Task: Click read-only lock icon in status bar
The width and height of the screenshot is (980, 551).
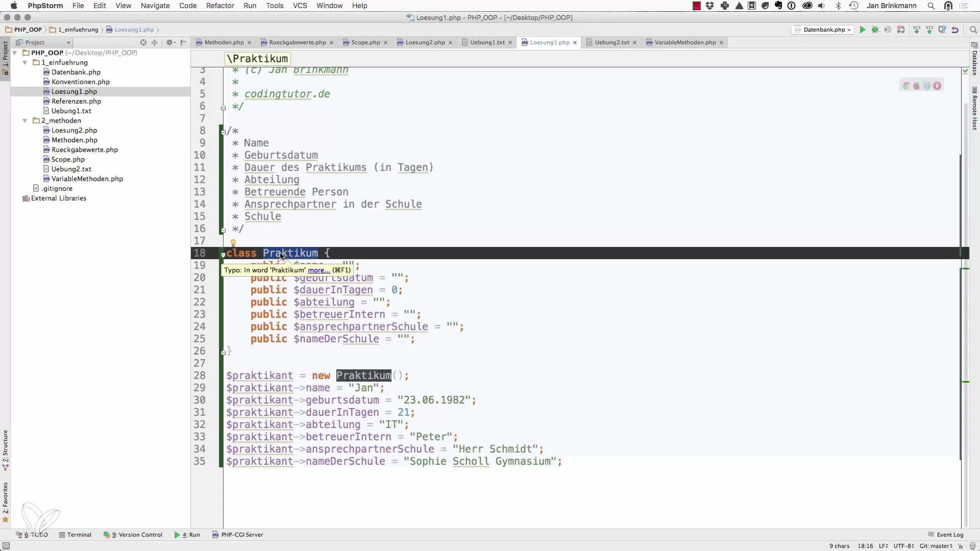Action: point(960,546)
